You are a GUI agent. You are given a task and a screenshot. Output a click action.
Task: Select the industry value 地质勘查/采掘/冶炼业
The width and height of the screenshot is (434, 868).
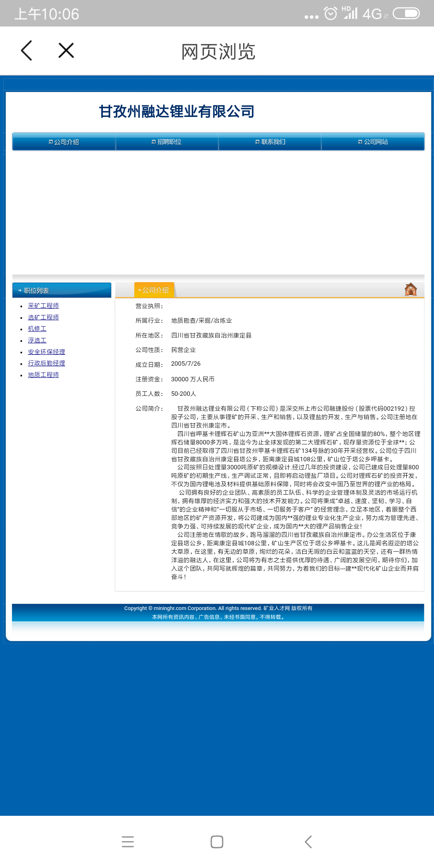click(201, 321)
